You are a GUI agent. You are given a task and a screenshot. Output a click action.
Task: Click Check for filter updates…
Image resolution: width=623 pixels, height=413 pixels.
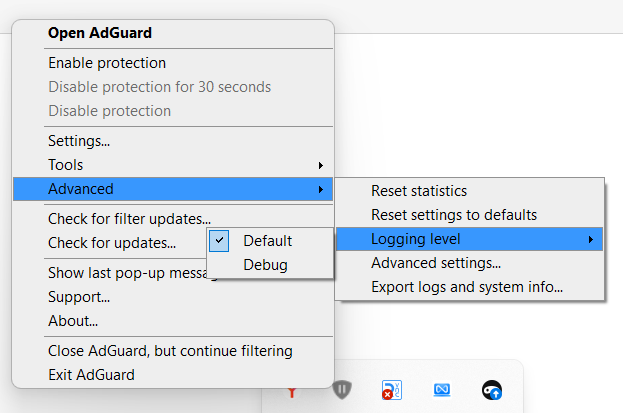click(x=130, y=219)
